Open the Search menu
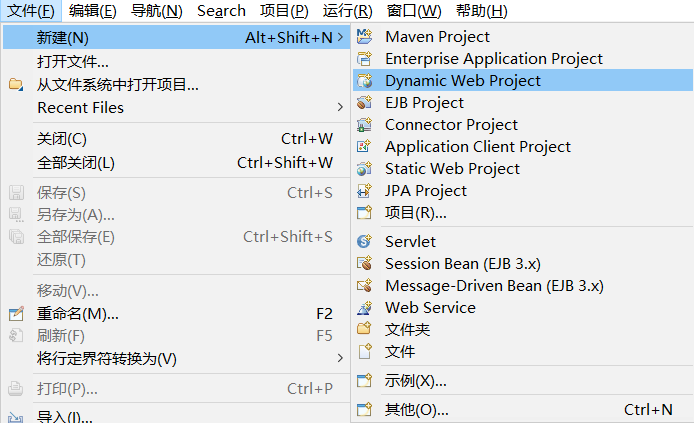The width and height of the screenshot is (694, 423). pyautogui.click(x=221, y=11)
